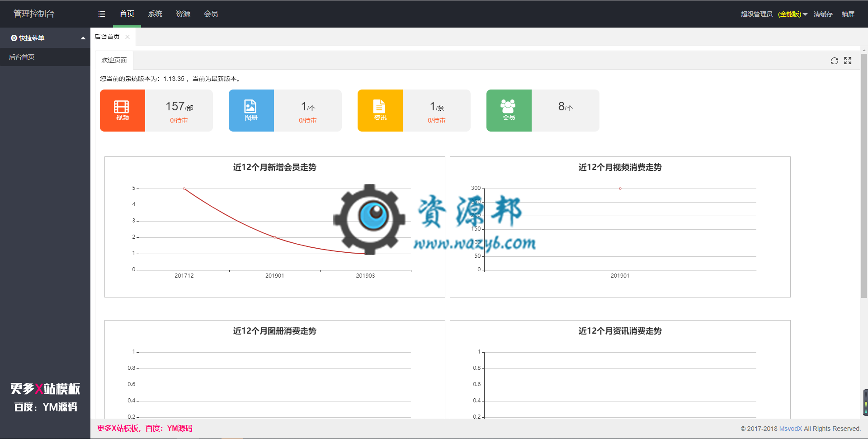Open the 超级管理员 account dropdown

pyautogui.click(x=774, y=14)
